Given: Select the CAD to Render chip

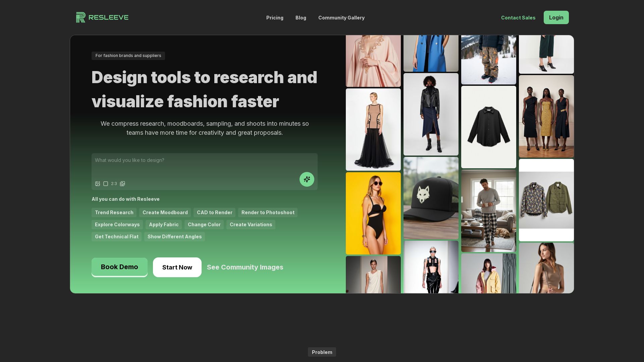Looking at the screenshot, I should pos(214,213).
